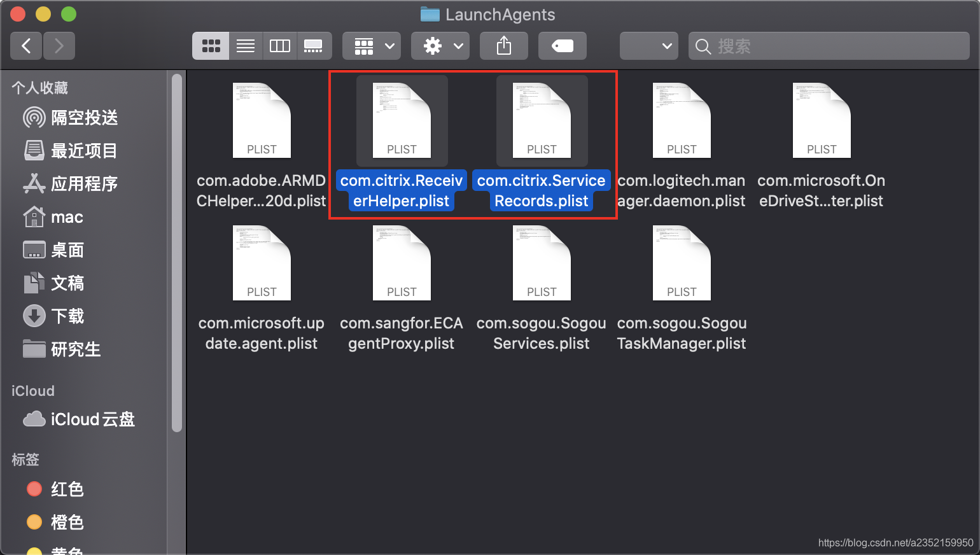
Task: Switch to icon view mode
Action: [x=211, y=46]
